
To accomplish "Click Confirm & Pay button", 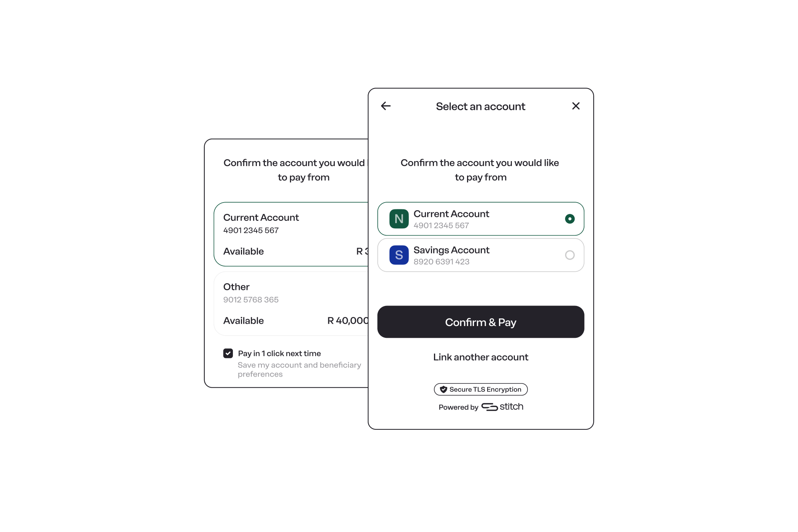I will 480,321.
